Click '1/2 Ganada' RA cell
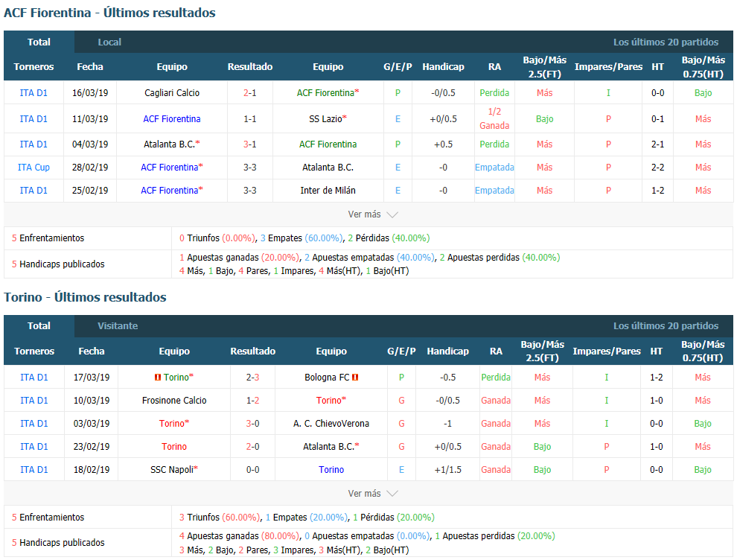The image size is (737, 560). (494, 118)
